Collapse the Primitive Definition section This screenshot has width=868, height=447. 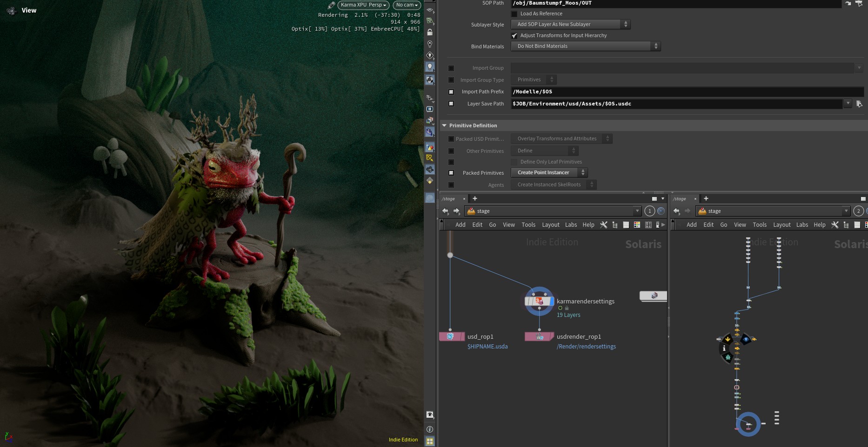click(x=444, y=125)
